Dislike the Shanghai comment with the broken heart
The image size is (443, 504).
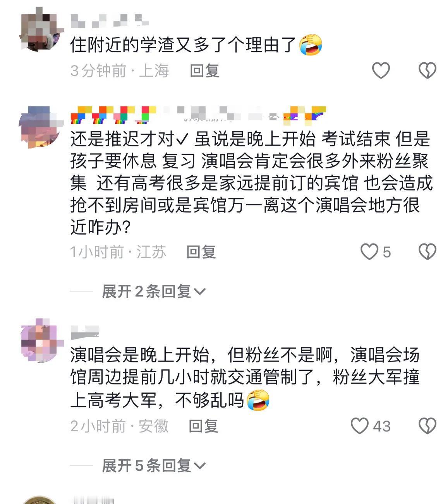[x=428, y=70]
